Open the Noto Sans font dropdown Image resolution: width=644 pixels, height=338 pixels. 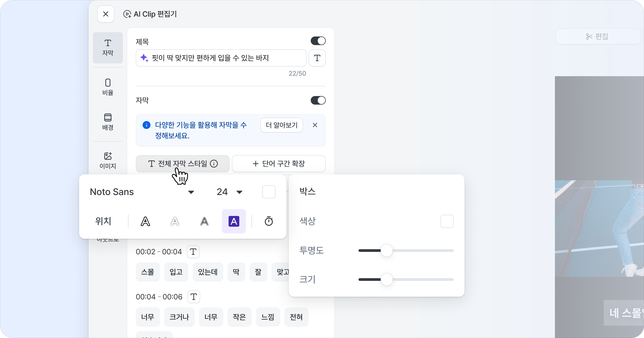[x=142, y=192]
